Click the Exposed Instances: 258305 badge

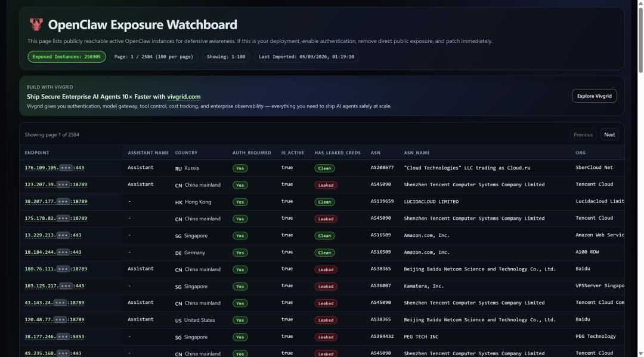[x=66, y=57]
